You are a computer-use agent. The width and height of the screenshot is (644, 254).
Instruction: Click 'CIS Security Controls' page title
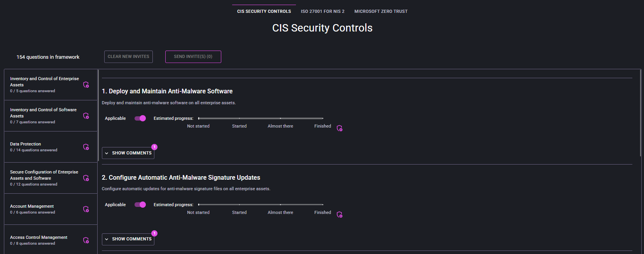322,28
